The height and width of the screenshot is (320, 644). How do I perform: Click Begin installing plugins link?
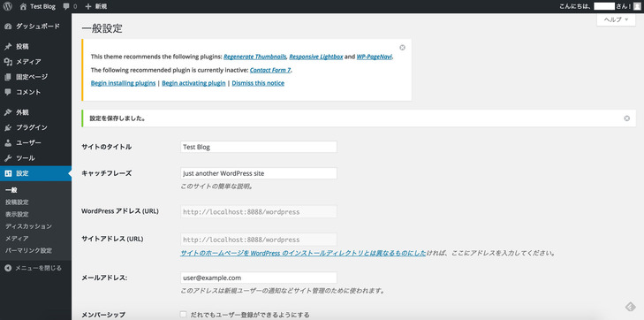click(123, 83)
